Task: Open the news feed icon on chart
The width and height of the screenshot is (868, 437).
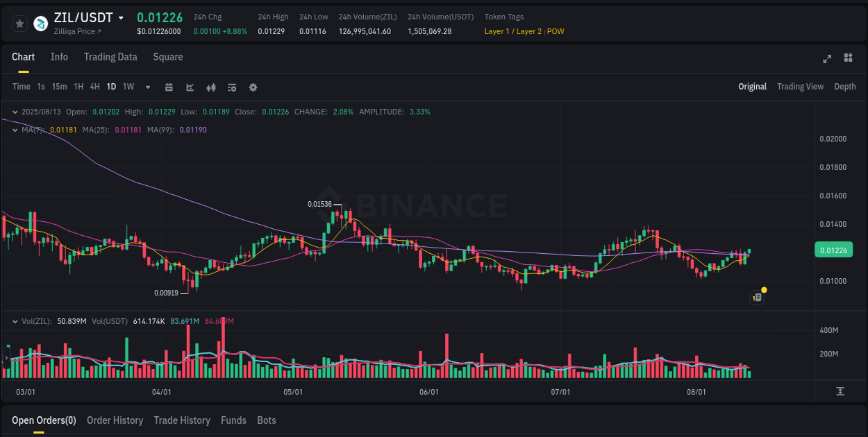Action: coord(757,297)
